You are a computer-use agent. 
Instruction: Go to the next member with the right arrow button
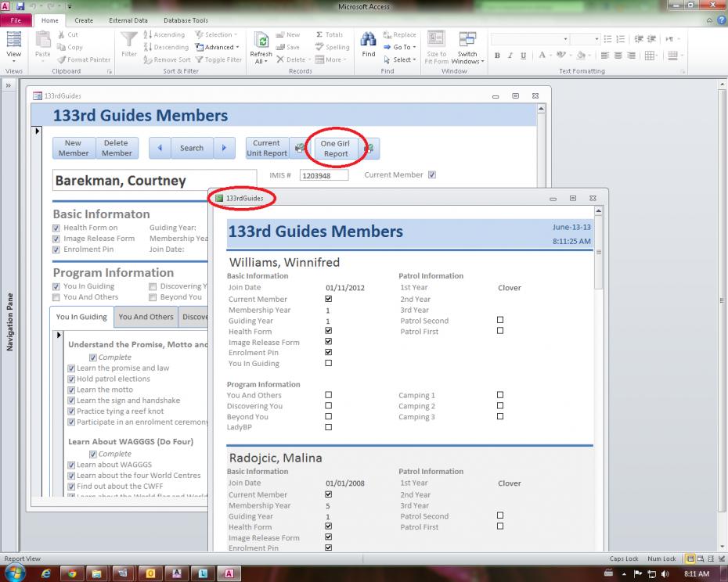point(224,148)
